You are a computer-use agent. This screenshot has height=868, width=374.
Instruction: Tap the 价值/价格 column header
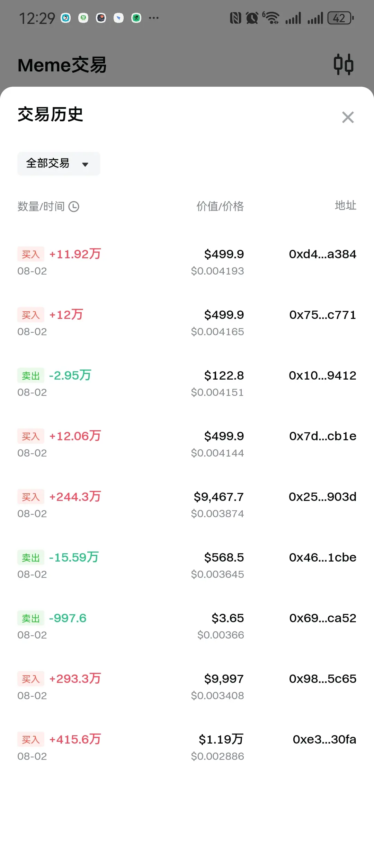click(x=220, y=206)
